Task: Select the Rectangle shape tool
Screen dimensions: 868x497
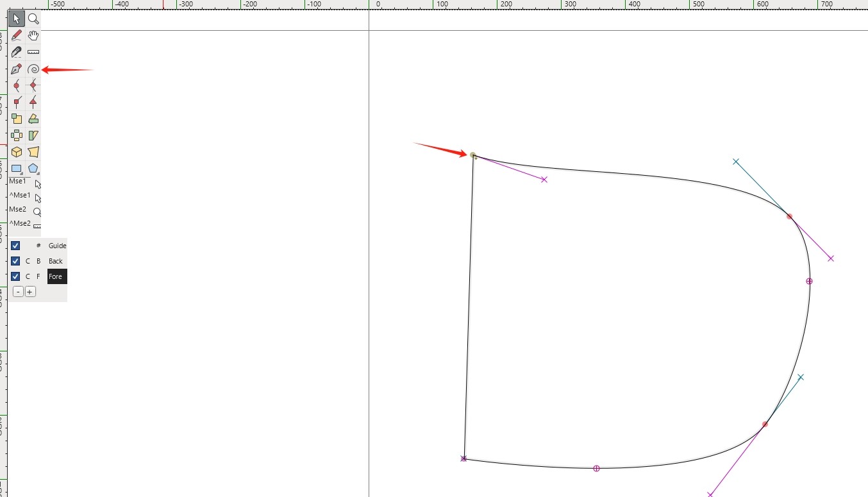Action: tap(17, 169)
